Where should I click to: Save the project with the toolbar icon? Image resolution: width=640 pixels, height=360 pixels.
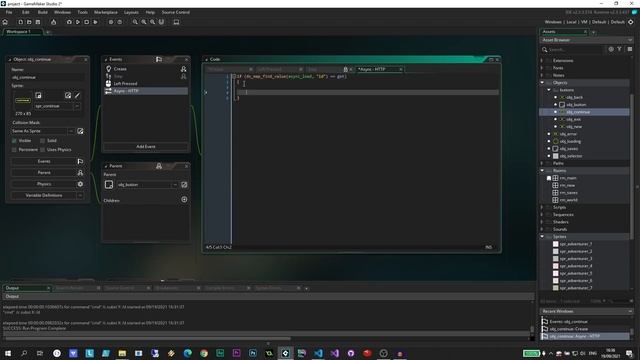coord(38,22)
